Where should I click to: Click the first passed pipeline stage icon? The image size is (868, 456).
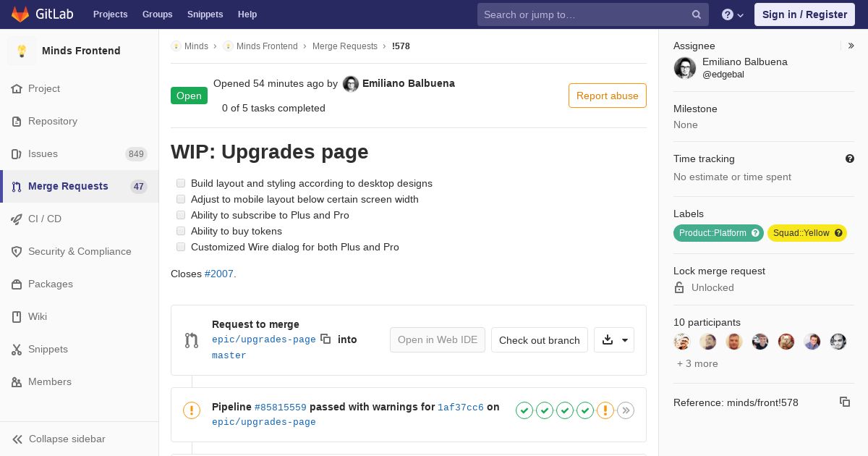524,410
